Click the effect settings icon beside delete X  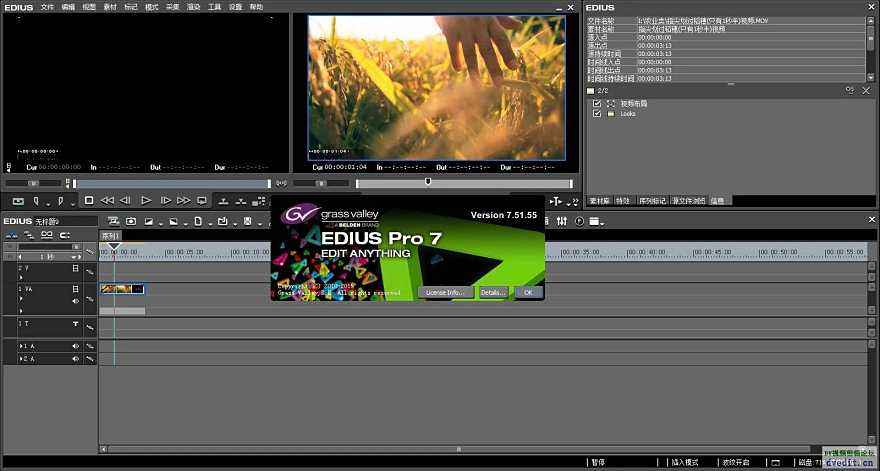[850, 90]
